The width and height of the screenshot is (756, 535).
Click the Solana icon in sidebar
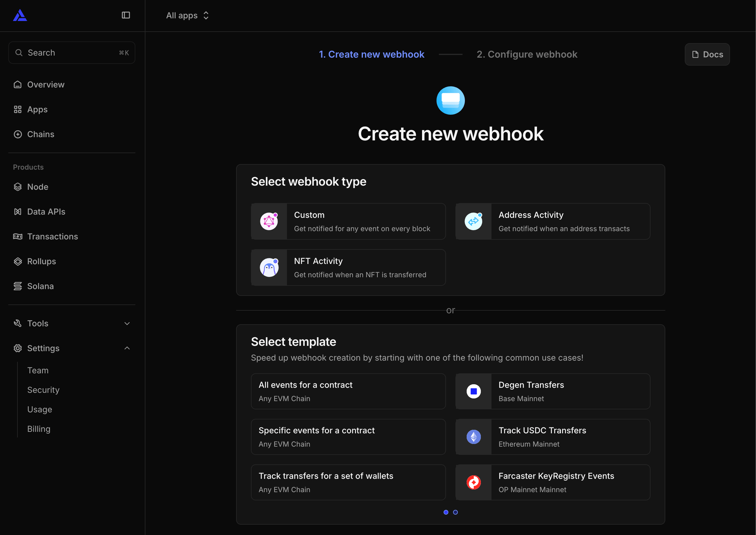[18, 286]
